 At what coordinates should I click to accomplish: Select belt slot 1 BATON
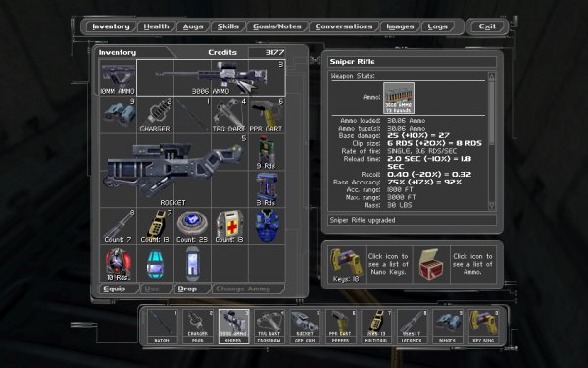[x=162, y=327]
